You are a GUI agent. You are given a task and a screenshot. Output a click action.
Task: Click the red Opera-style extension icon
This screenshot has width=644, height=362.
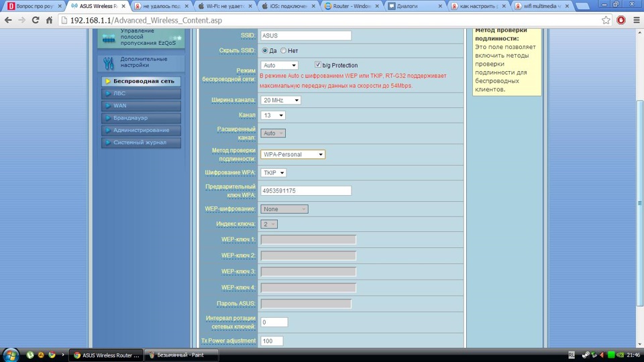click(x=621, y=20)
